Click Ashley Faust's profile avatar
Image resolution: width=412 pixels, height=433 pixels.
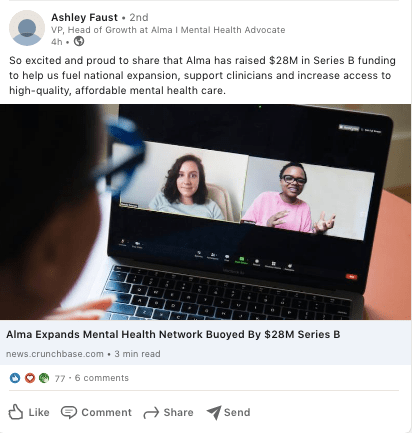tap(27, 28)
